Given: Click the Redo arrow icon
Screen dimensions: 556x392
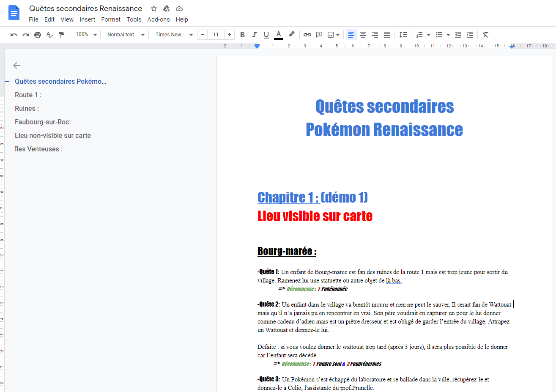Looking at the screenshot, I should (x=26, y=35).
